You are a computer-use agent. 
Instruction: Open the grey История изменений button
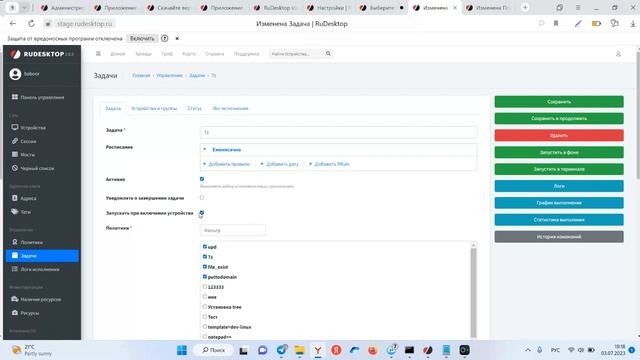tap(559, 236)
